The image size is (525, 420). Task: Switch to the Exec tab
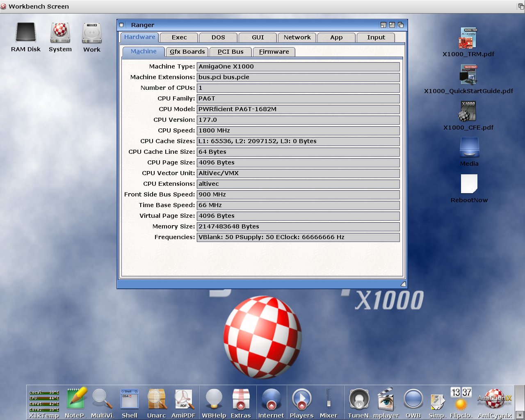[179, 37]
